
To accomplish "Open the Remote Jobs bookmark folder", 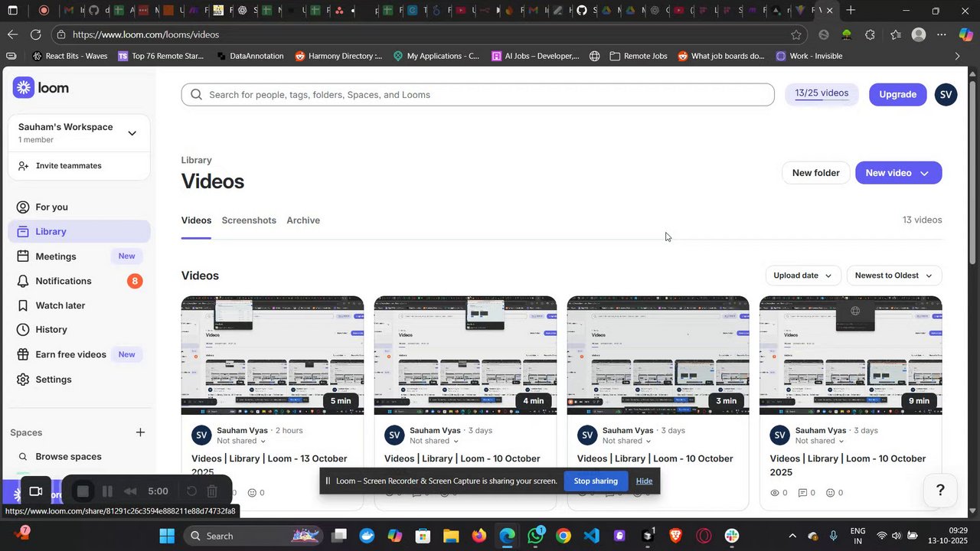I will pyautogui.click(x=639, y=56).
